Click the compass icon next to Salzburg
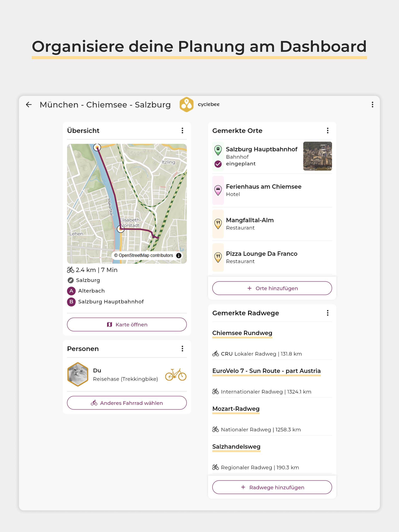This screenshot has height=532, width=399. pyautogui.click(x=71, y=280)
